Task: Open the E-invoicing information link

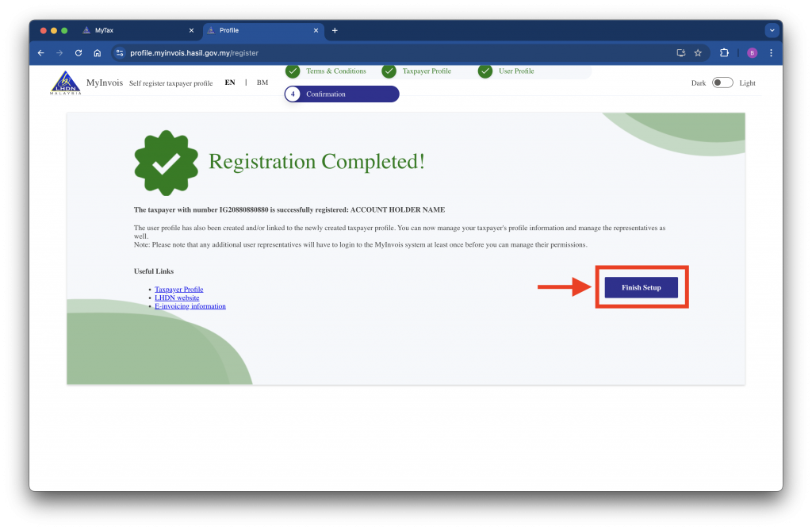Action: [x=190, y=306]
